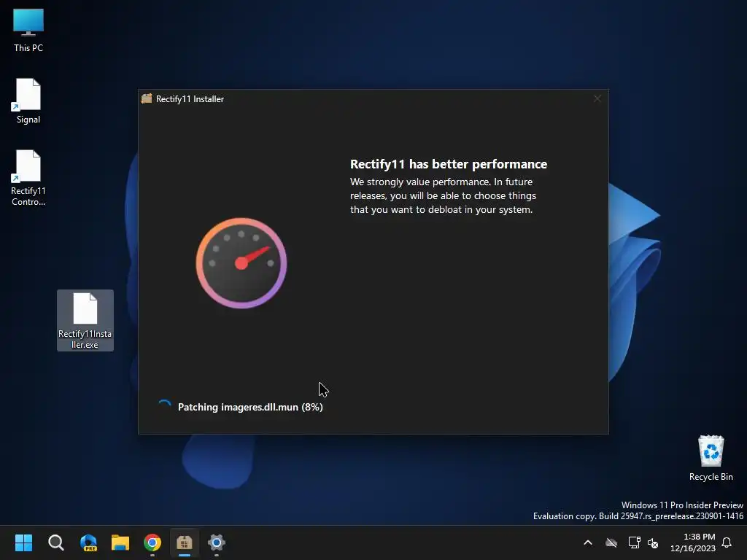Select the Rectify11 Control Center shortcut
The height and width of the screenshot is (560, 747).
(x=28, y=178)
